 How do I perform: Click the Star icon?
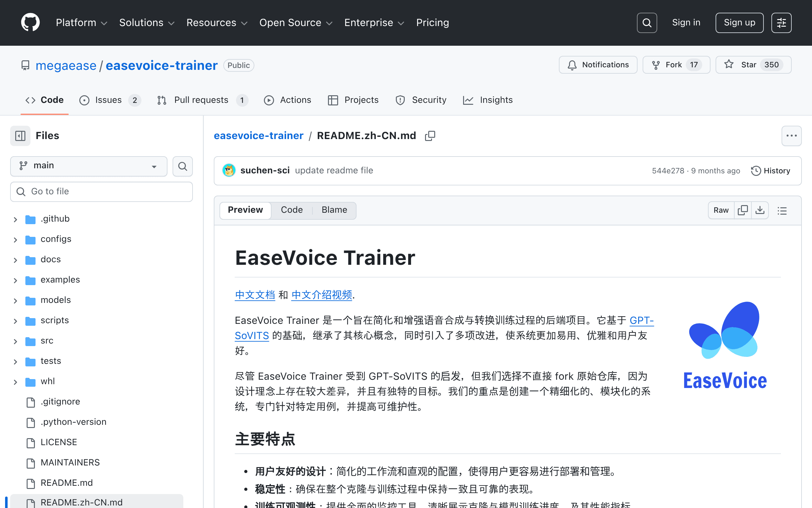(x=729, y=64)
